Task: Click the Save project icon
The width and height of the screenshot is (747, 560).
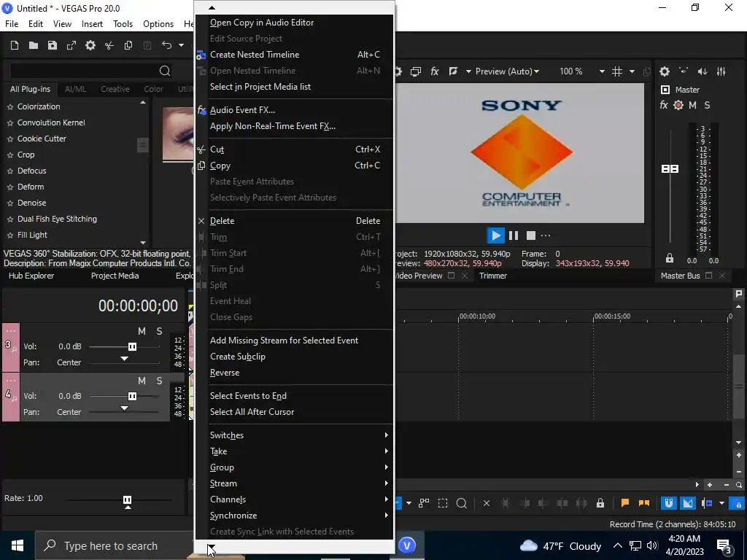Action: pos(53,45)
